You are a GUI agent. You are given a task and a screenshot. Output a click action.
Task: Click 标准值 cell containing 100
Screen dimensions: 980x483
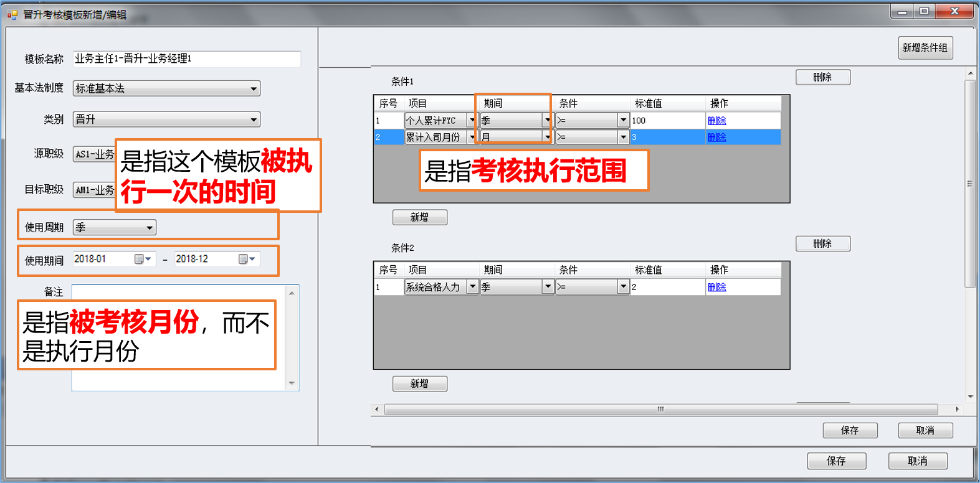coord(667,120)
